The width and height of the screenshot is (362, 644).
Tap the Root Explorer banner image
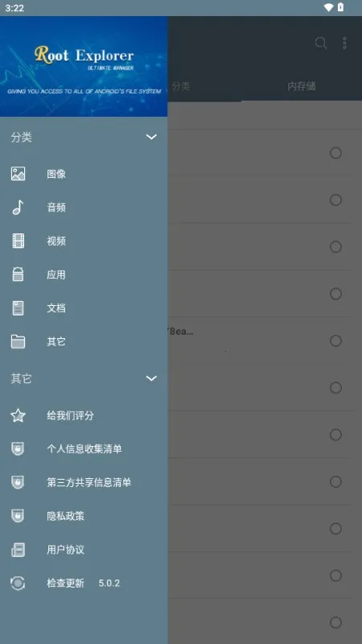point(84,67)
